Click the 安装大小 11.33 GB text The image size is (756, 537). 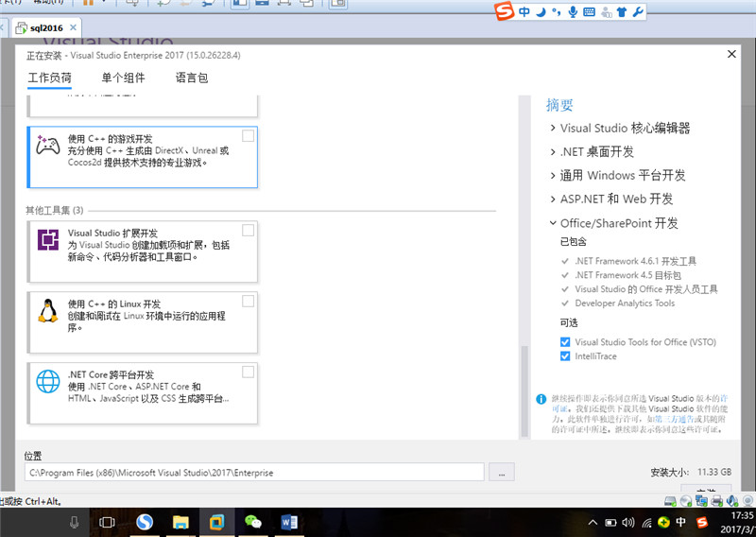691,472
